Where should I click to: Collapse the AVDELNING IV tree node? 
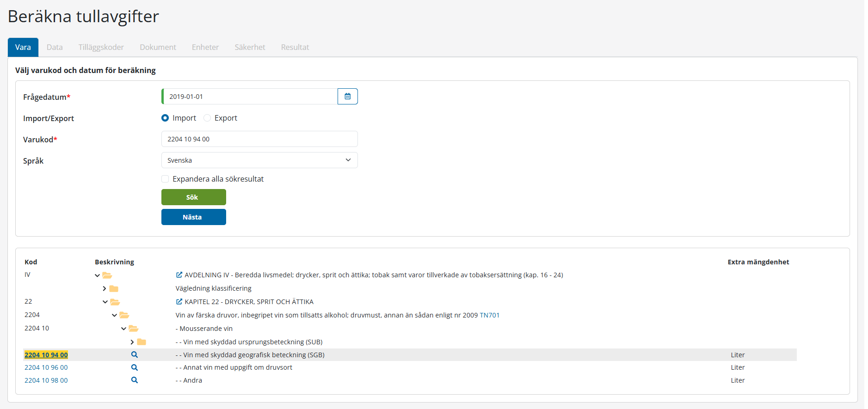(97, 275)
